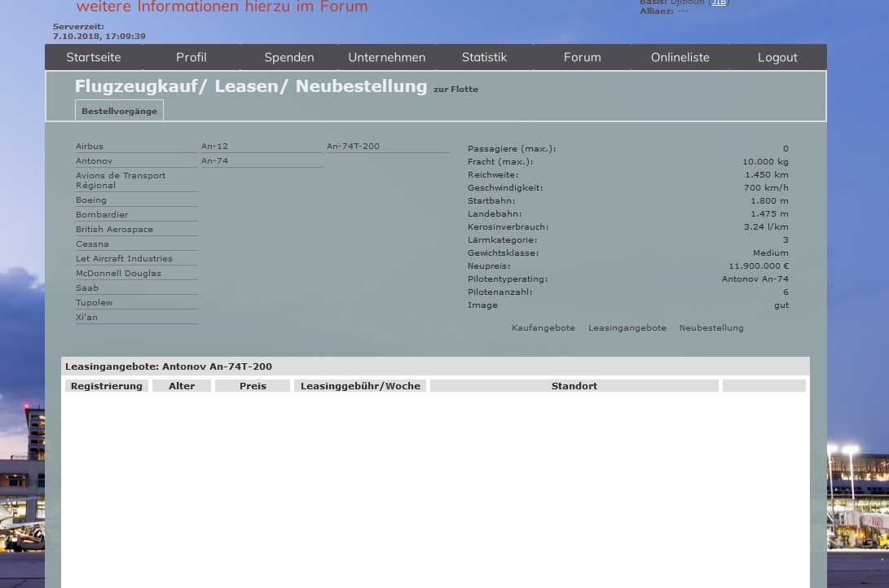Viewport: 889px width, 588px height.
Task: Click the Registrierung column header
Action: coord(107,386)
